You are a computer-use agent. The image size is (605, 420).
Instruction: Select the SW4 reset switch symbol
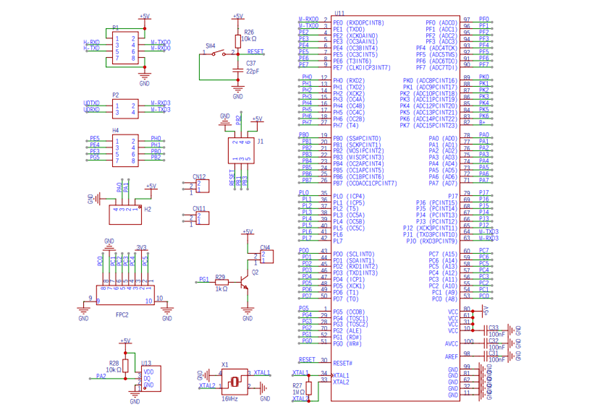coord(218,52)
